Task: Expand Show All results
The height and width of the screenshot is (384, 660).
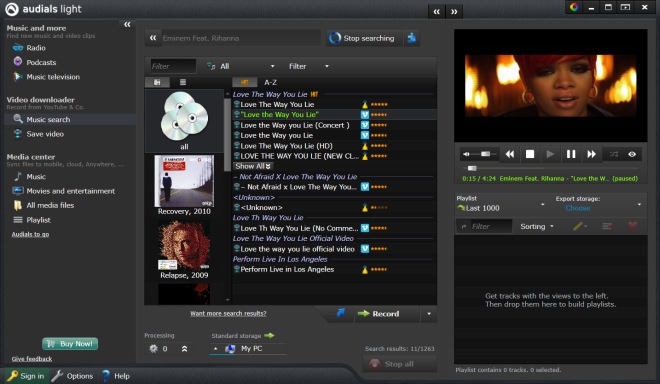Action: 253,166
